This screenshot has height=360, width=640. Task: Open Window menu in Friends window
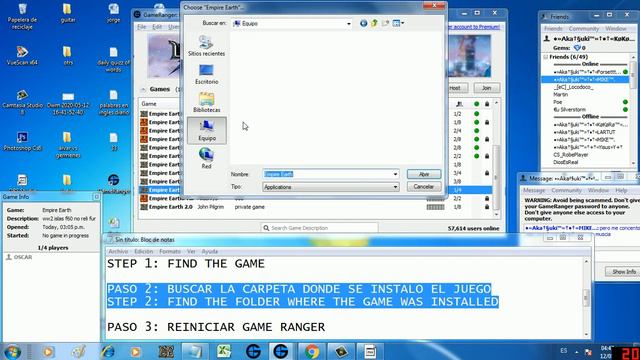coord(616,29)
